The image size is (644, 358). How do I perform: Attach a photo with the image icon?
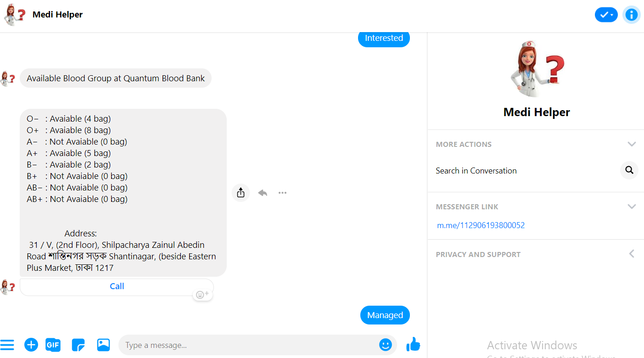tap(103, 345)
